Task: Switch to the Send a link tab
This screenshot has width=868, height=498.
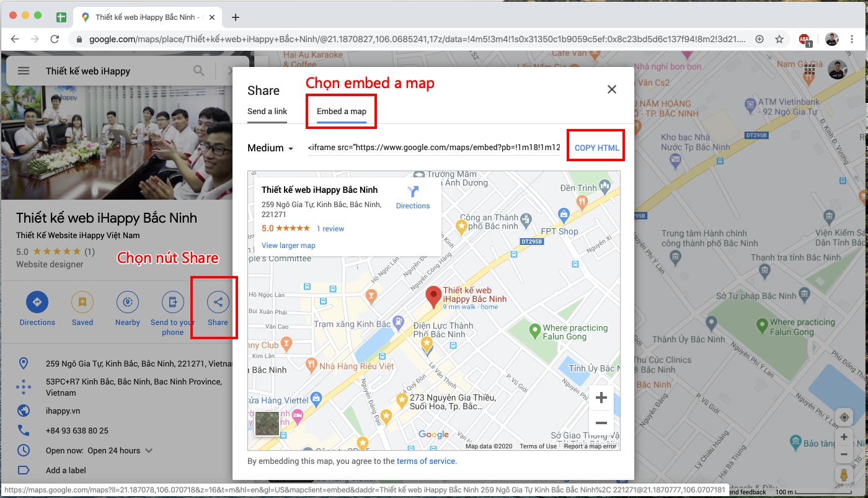Action: click(x=267, y=111)
